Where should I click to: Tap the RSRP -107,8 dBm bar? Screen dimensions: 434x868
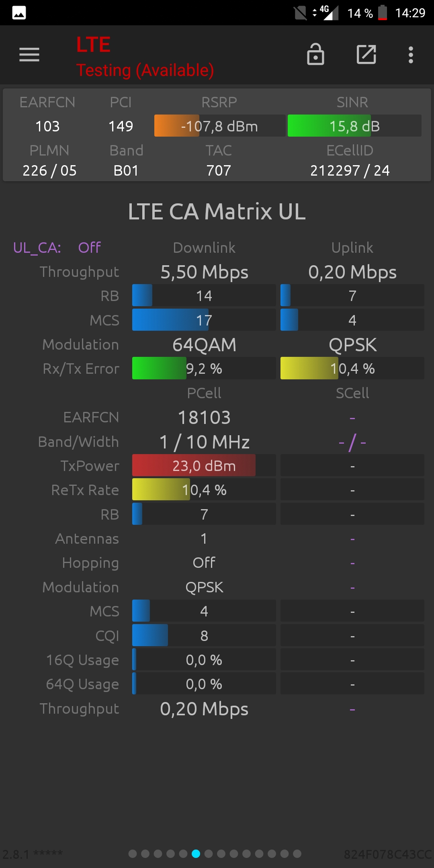pos(220,126)
